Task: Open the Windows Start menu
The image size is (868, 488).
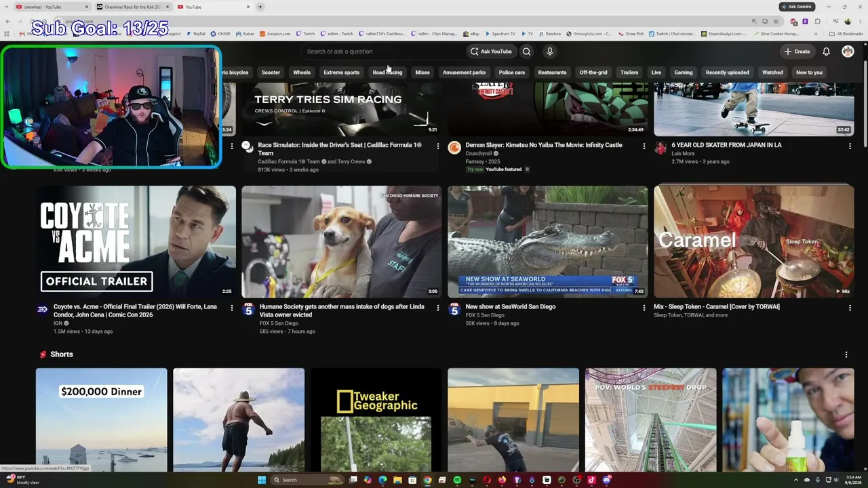Action: tap(262, 480)
